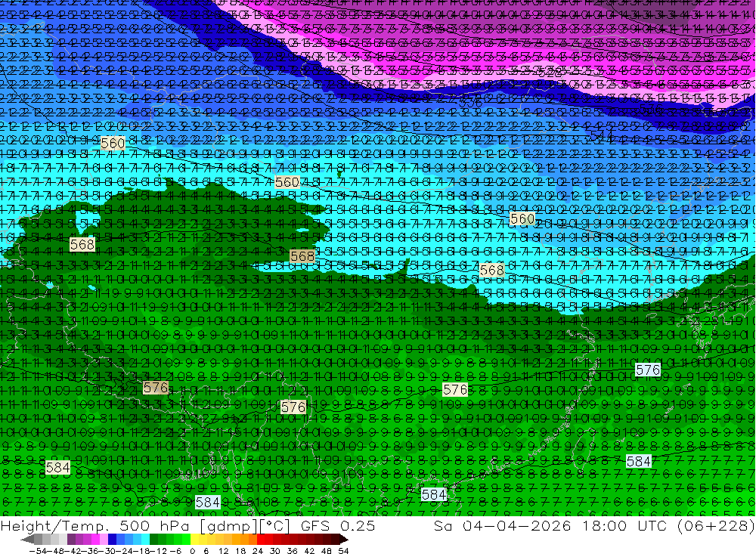Click the negative '-12' legend scale value
Image resolution: width=756 pixels, height=554 pixels.
(x=159, y=551)
